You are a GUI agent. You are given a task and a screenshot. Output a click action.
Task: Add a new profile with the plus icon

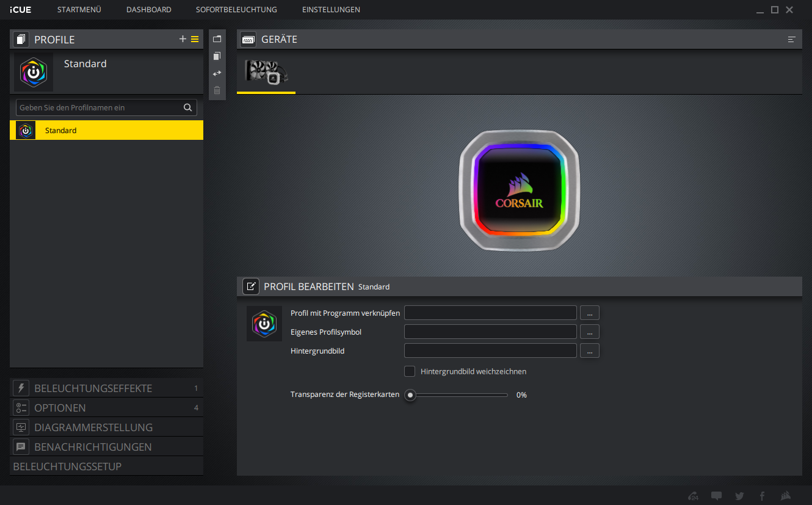[183, 39]
